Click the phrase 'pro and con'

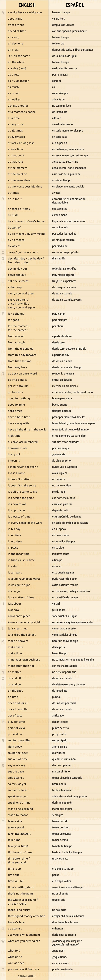click(x=16, y=734)
